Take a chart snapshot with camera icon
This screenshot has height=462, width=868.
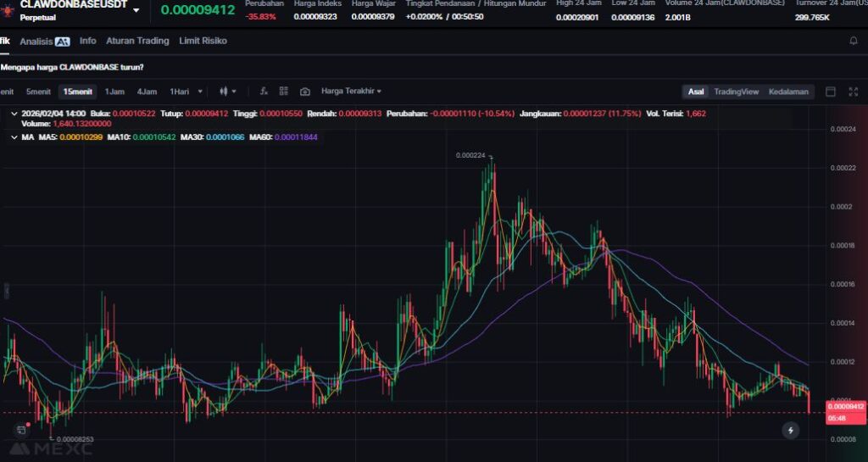pyautogui.click(x=305, y=92)
